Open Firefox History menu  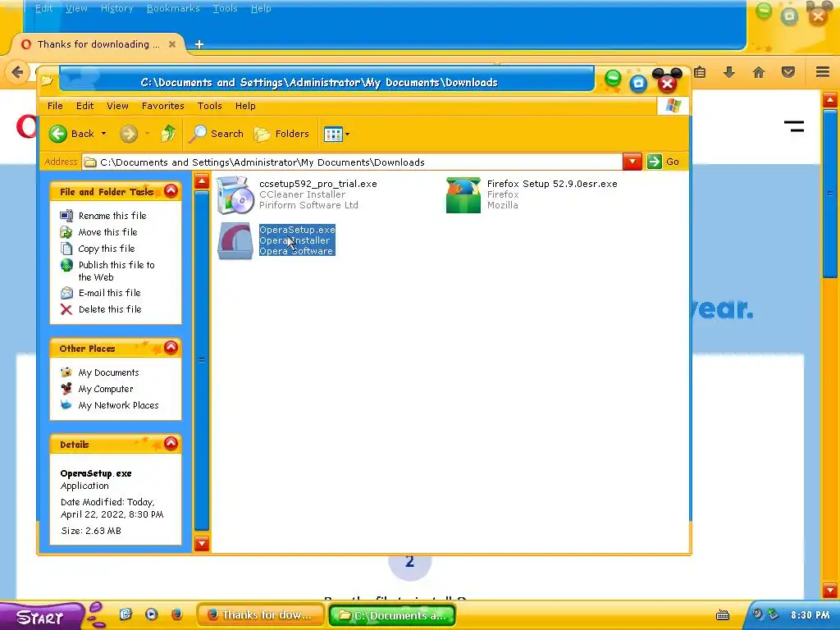116,8
